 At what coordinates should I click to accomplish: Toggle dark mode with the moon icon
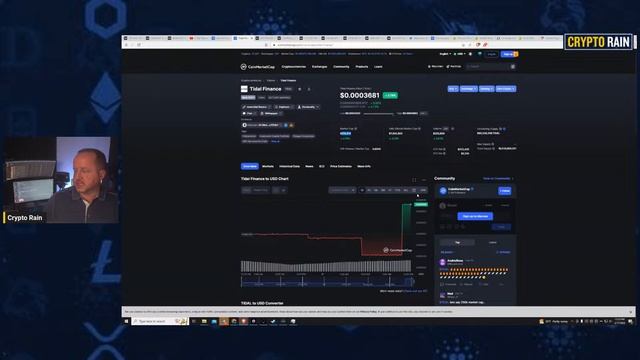(471, 54)
